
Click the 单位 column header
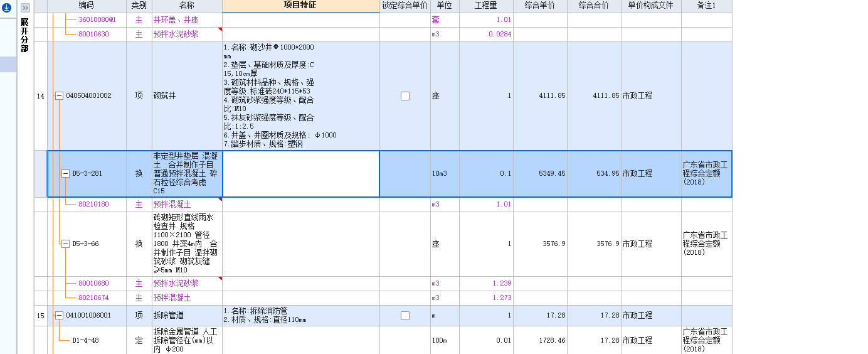click(x=445, y=6)
